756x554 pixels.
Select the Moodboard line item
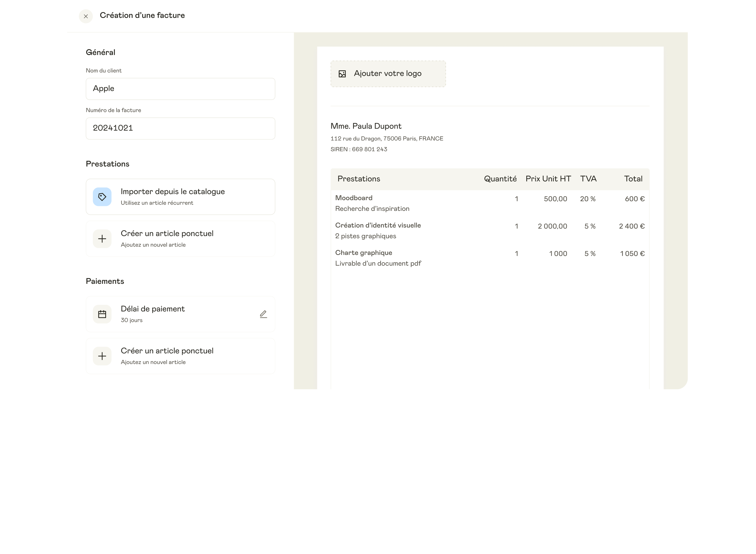pos(354,198)
